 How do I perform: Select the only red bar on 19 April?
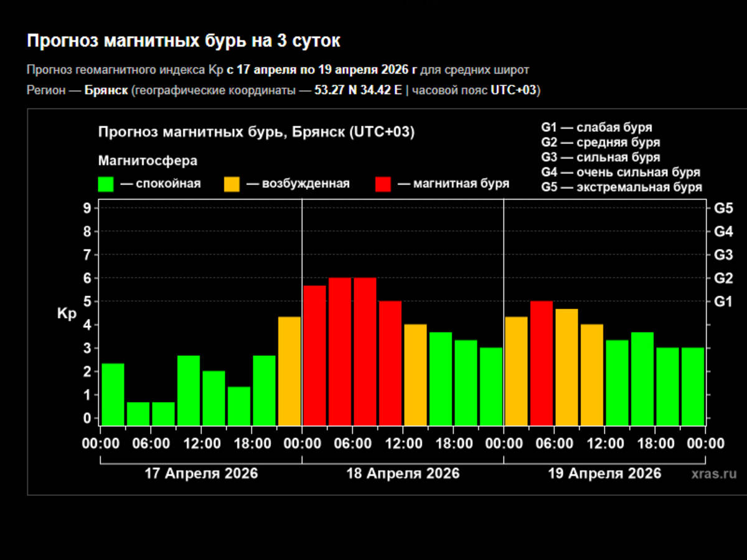coord(541,362)
